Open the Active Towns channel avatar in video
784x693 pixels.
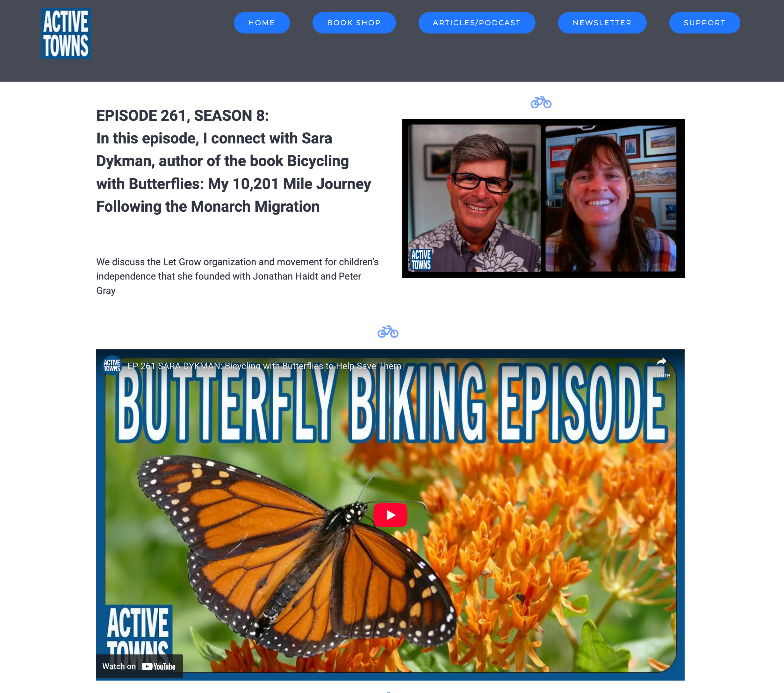tap(112, 366)
